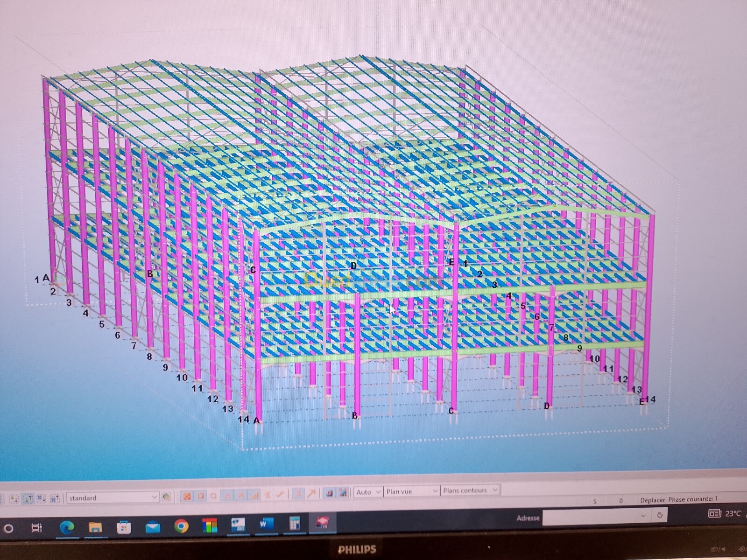The width and height of the screenshot is (747, 560).
Task: Open the Mail app on the taskbar
Action: pos(153,527)
